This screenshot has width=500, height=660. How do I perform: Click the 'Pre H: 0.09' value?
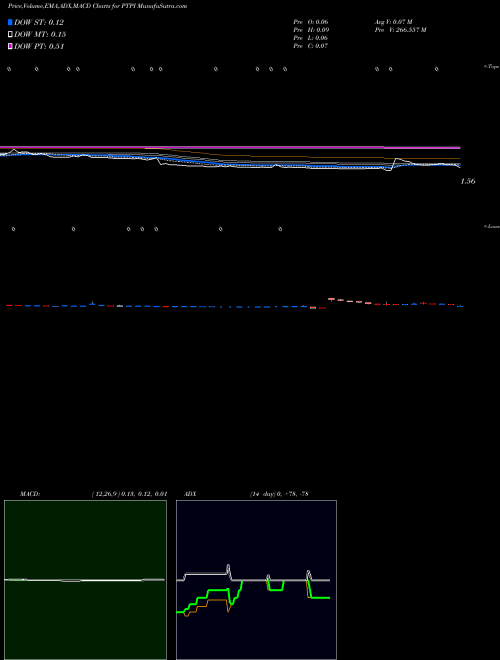point(311,30)
